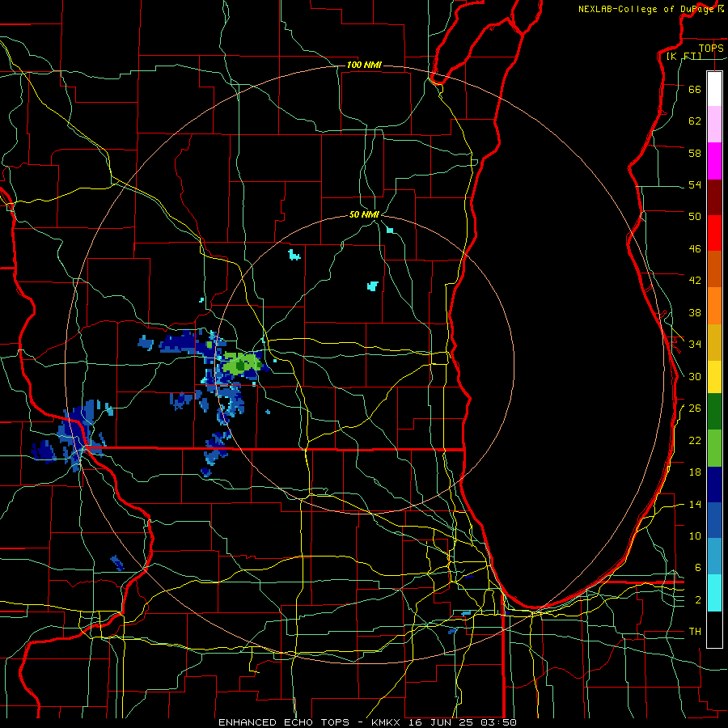
Task: Click the "TH" label on the scale
Action: (x=695, y=632)
